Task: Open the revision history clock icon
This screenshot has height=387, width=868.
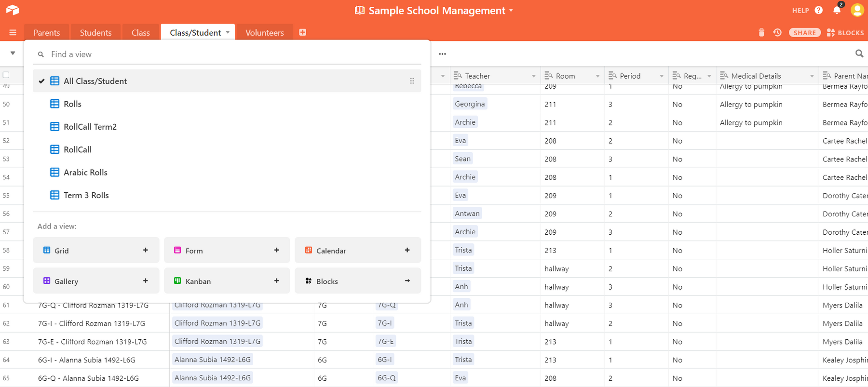Action: (777, 33)
